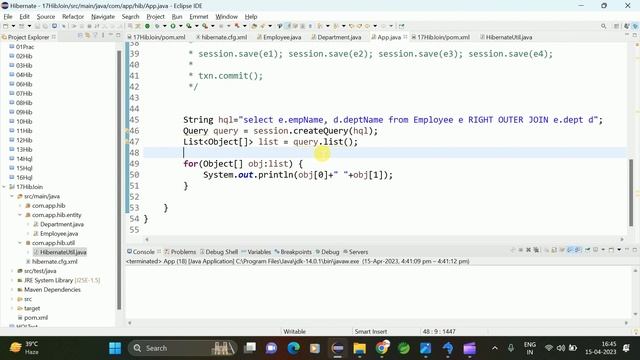Click the Collapse All icon in Project Explorer
Screen dimensions: 640x360
(x=80, y=36)
